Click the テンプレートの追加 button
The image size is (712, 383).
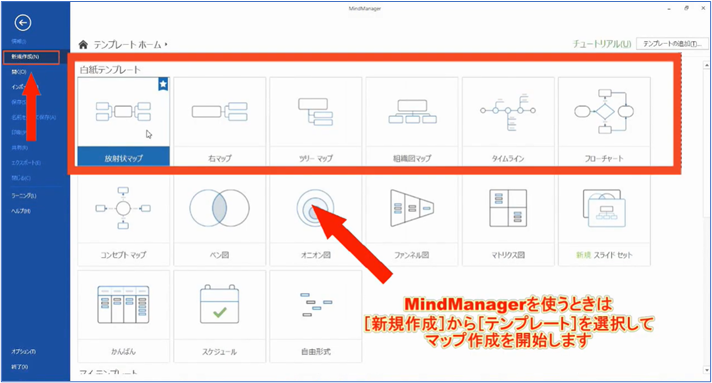tap(672, 44)
